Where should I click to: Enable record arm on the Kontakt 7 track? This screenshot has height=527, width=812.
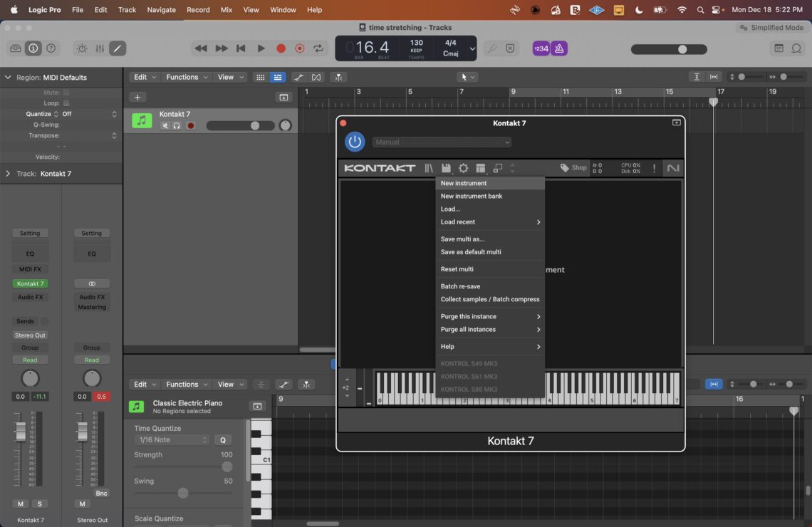pyautogui.click(x=189, y=125)
